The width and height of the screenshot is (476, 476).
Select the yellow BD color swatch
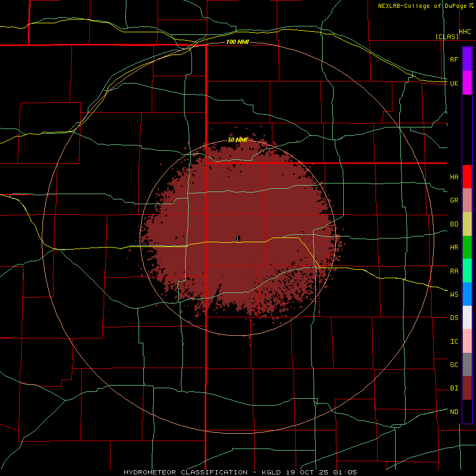(467, 224)
